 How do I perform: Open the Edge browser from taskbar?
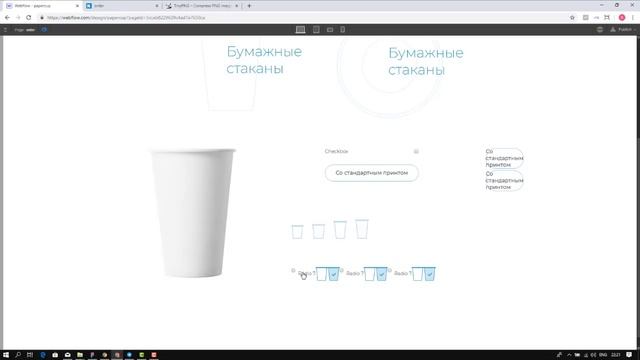(x=43, y=355)
